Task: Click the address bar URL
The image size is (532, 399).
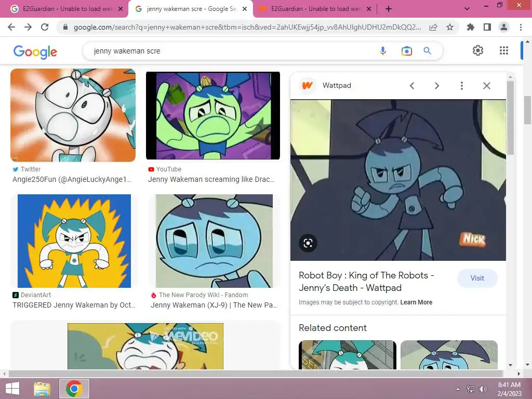Action: click(247, 27)
